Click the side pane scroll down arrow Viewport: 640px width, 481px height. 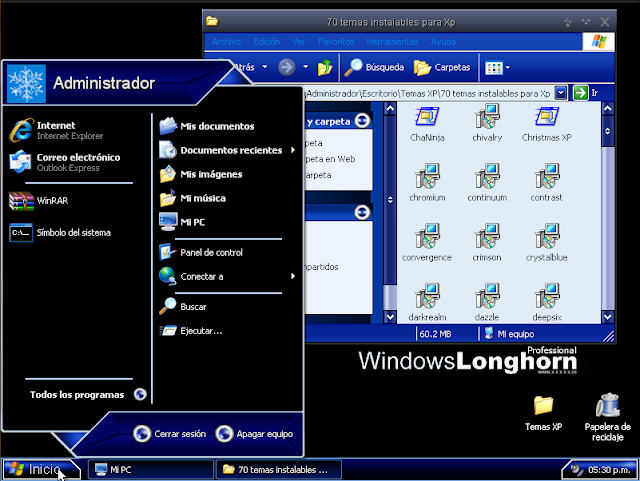click(390, 317)
